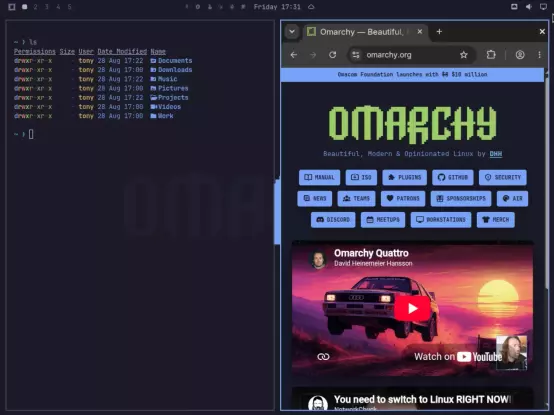Open the Manual button
554x415 pixels.
319,177
